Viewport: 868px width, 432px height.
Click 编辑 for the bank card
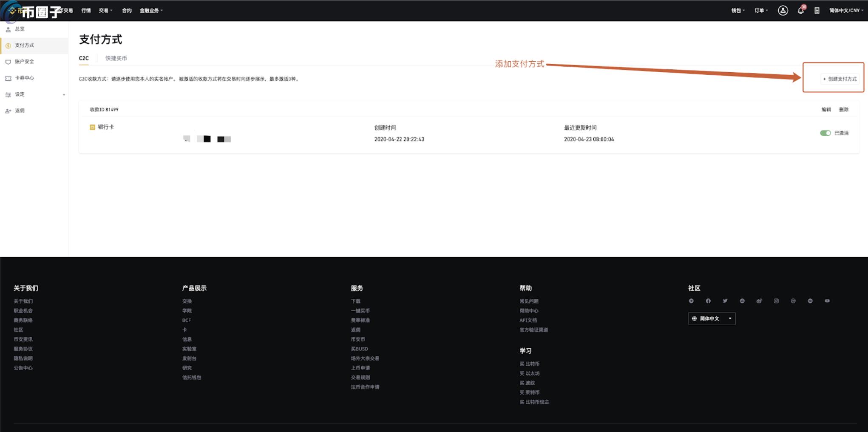(826, 110)
